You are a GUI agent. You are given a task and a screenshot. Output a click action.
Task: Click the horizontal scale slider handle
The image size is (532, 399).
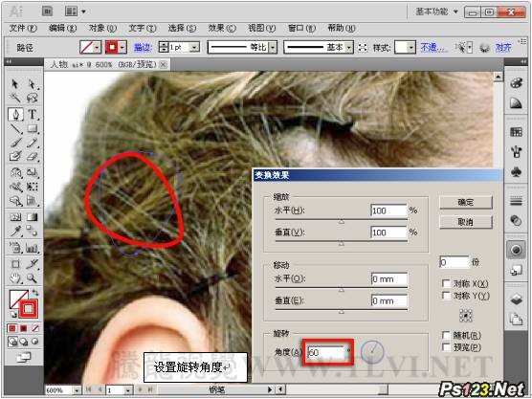coord(342,222)
